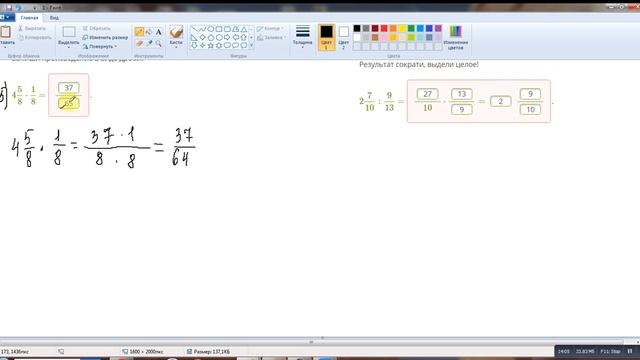Choose the Curve shape
This screenshot has width=640, height=360.
click(202, 29)
